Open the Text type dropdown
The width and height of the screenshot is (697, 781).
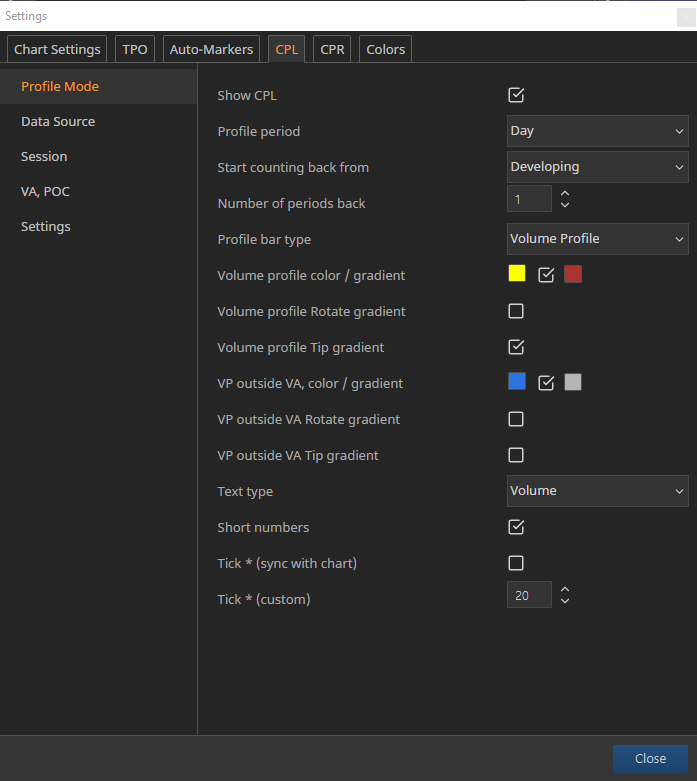(x=597, y=491)
